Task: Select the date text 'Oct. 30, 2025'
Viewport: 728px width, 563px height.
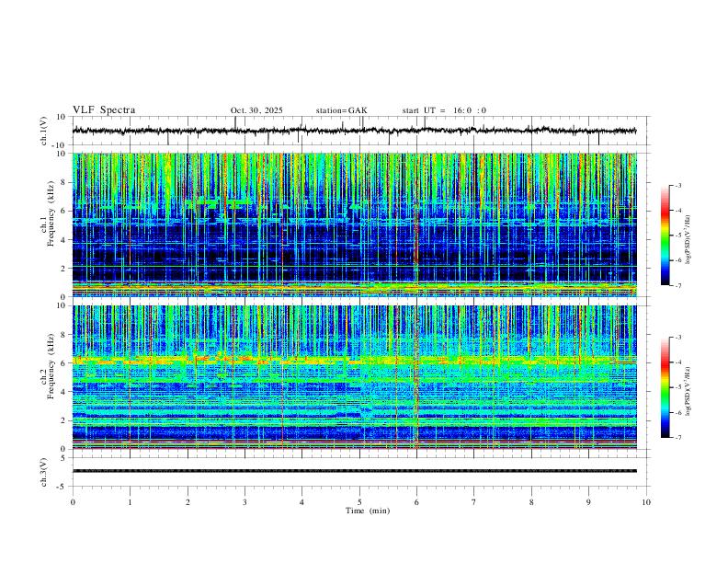Action: [256, 110]
